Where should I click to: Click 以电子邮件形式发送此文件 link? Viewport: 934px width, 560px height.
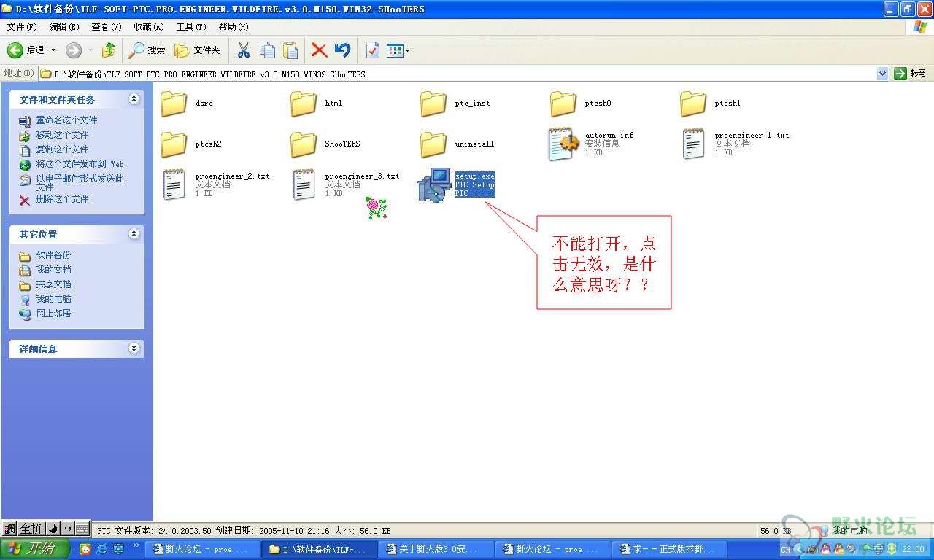(80, 182)
